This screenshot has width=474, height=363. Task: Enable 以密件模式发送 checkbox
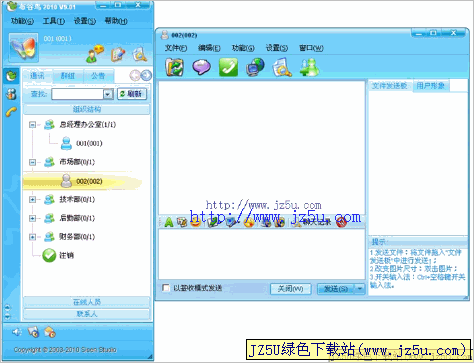coord(166,288)
